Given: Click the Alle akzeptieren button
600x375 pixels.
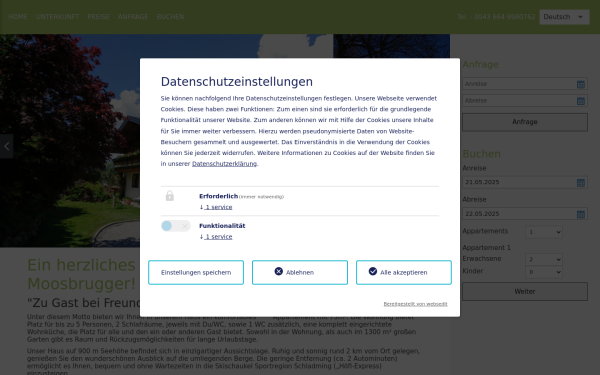Looking at the screenshot, I should click(x=404, y=272).
